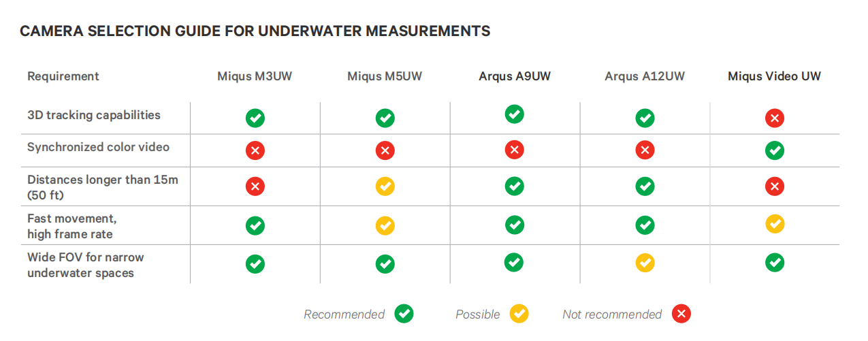The width and height of the screenshot is (868, 341).
Task: Click Miqus Video UW 3D tracking red cross
Action: pos(775,118)
